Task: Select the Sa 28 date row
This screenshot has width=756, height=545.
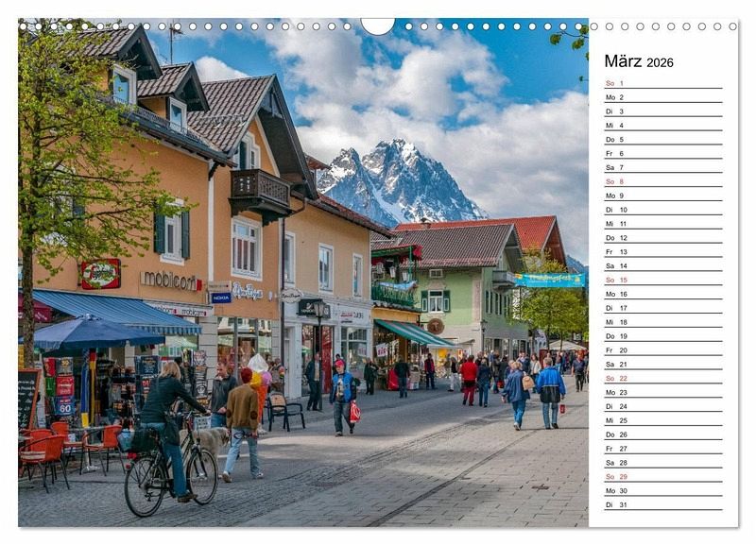Action: [663, 463]
